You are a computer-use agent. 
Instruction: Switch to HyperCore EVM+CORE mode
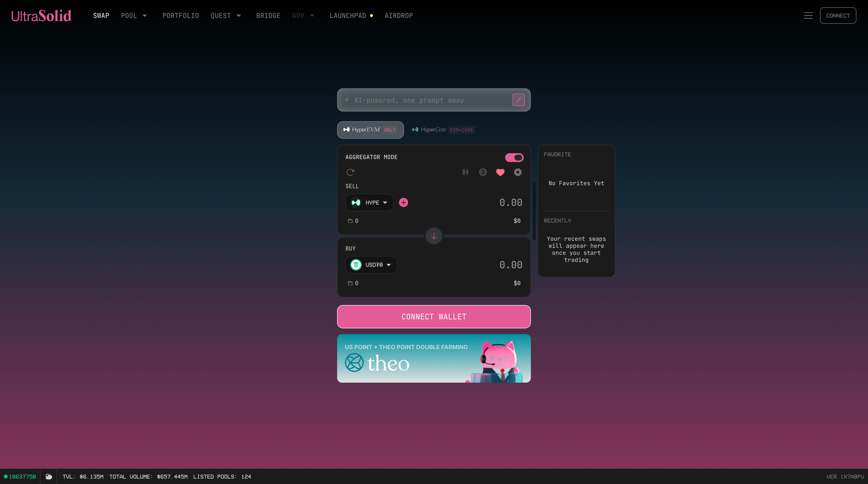click(x=443, y=130)
